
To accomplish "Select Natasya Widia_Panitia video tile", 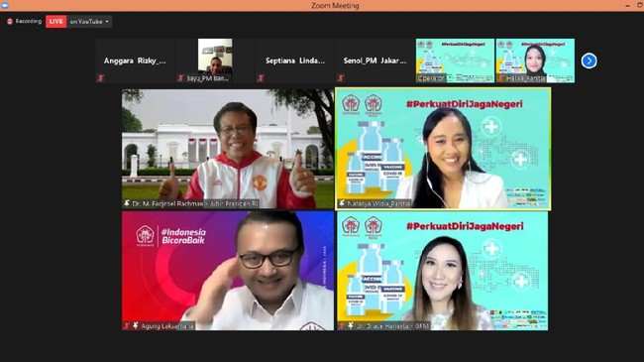I will pos(443,149).
